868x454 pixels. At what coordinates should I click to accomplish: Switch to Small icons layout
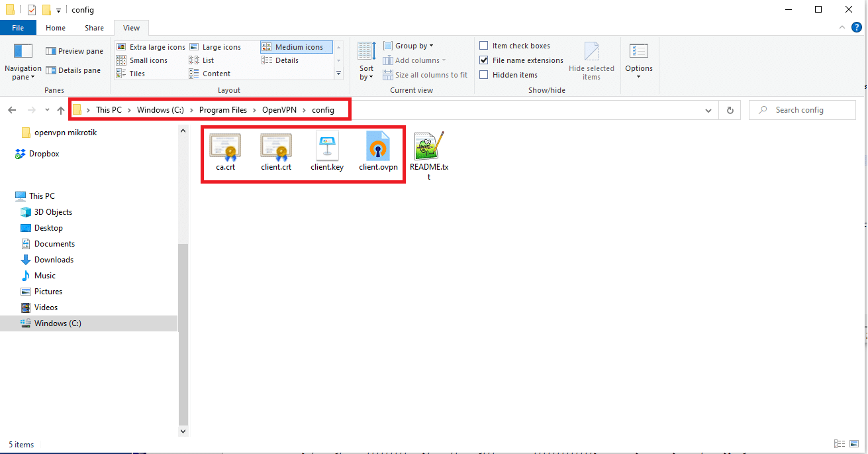(142, 60)
